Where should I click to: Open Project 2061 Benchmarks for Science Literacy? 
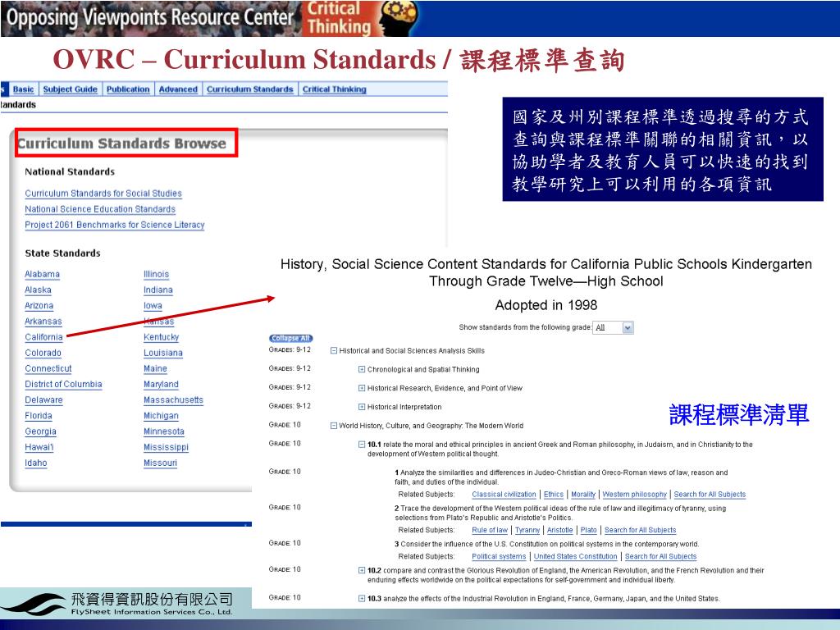[x=115, y=225]
